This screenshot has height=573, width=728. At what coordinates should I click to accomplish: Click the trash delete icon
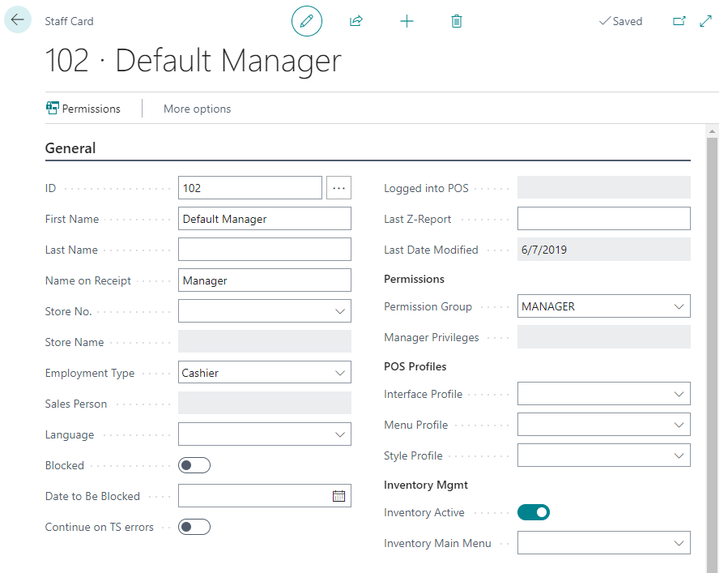pos(457,21)
